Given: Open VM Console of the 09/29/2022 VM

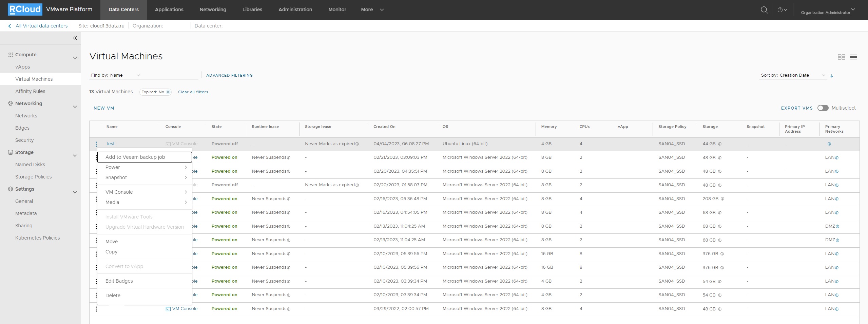Looking at the screenshot, I should [x=181, y=309].
